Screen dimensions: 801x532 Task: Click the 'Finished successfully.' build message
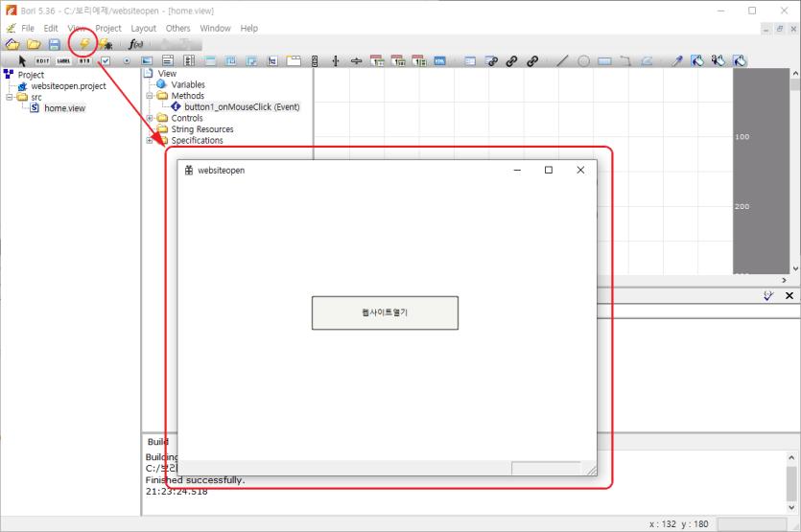click(195, 480)
